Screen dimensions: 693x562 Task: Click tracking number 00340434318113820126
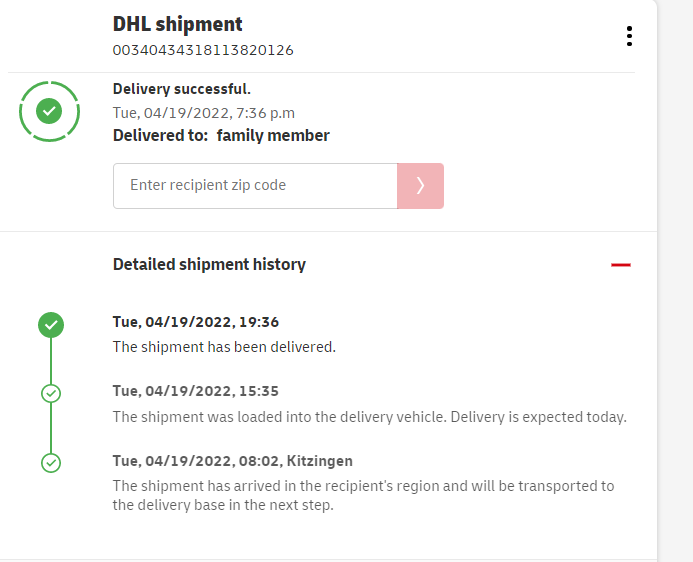(x=203, y=50)
